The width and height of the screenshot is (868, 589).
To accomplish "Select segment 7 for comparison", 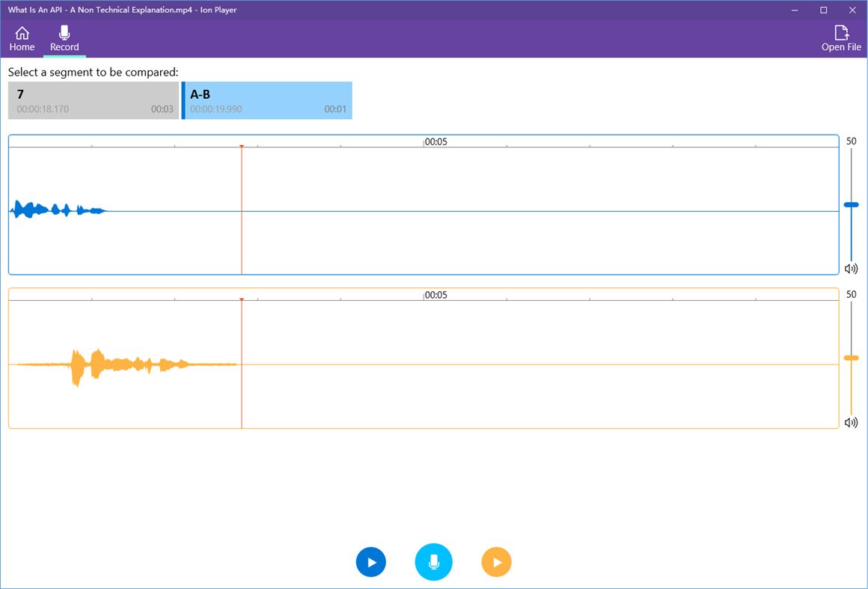I will [x=94, y=101].
